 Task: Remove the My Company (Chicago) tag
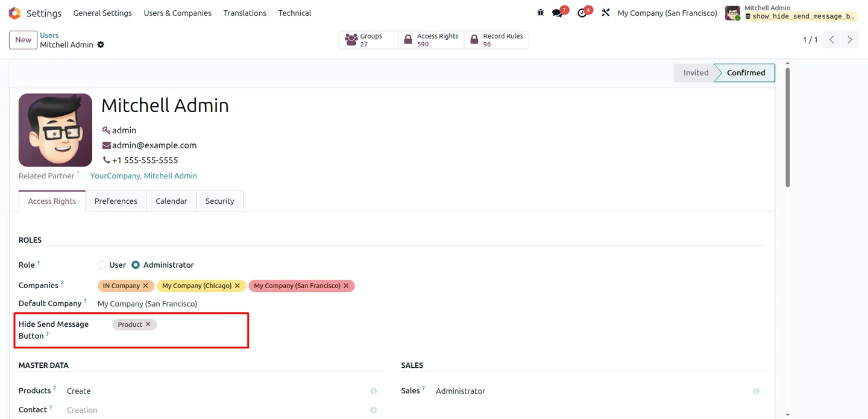237,286
